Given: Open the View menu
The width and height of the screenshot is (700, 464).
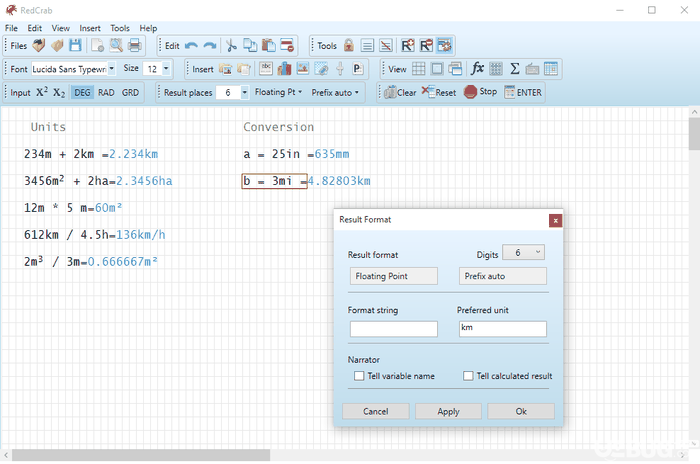Looking at the screenshot, I should pyautogui.click(x=61, y=28).
